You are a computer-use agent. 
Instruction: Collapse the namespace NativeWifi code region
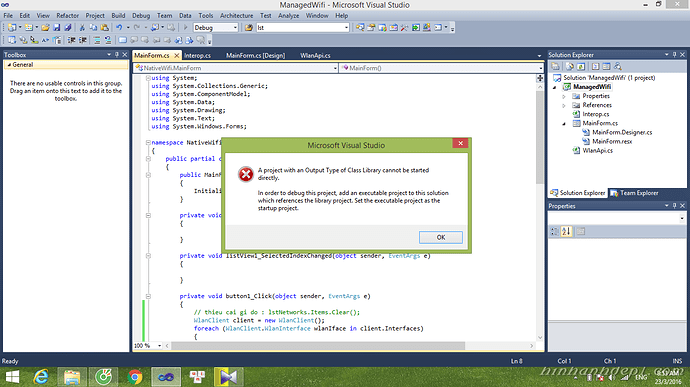coord(148,143)
